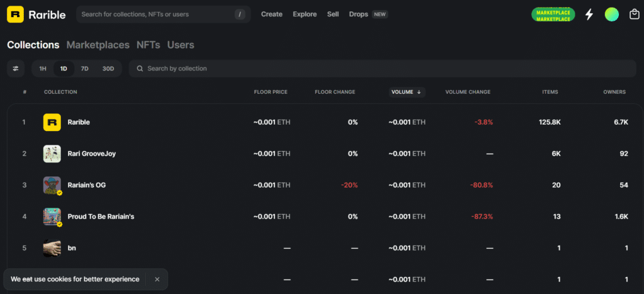Switch to the Collections tab
644x294 pixels.
(33, 45)
